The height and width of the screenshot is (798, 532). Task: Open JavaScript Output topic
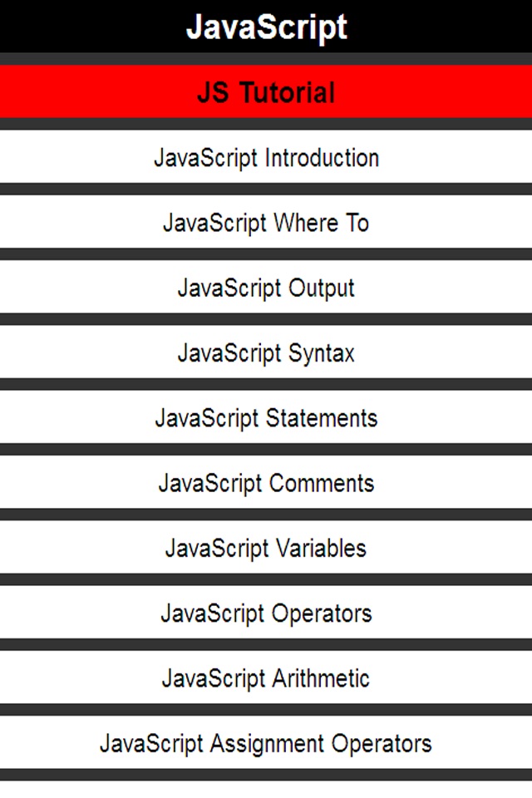pos(266,288)
